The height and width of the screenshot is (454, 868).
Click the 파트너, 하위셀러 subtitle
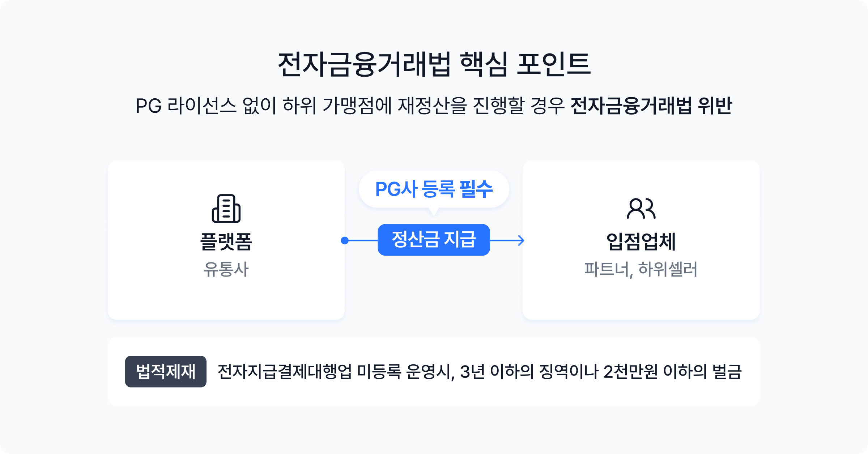click(641, 270)
